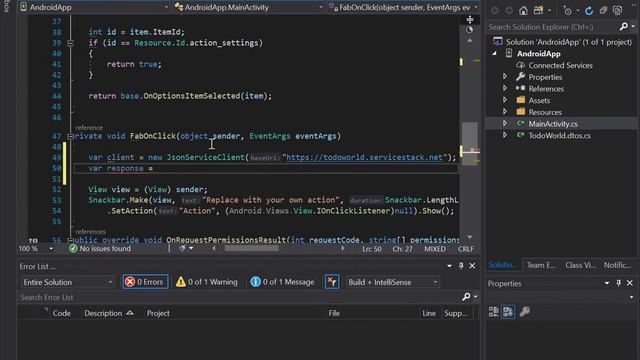Image resolution: width=640 pixels, height=360 pixels.
Task: Sort by the Line column header
Action: click(429, 313)
